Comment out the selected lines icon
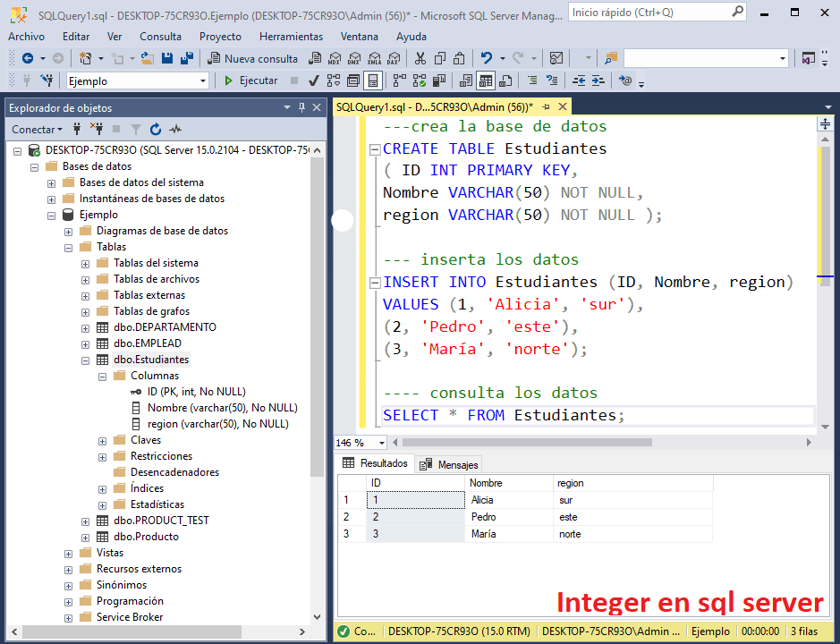The height and width of the screenshot is (644, 840). [532, 80]
